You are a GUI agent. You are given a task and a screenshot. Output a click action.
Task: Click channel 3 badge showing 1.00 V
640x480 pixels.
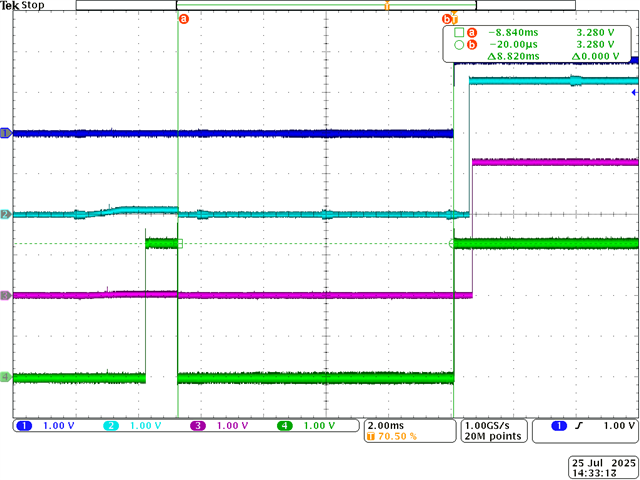pyautogui.click(x=220, y=426)
